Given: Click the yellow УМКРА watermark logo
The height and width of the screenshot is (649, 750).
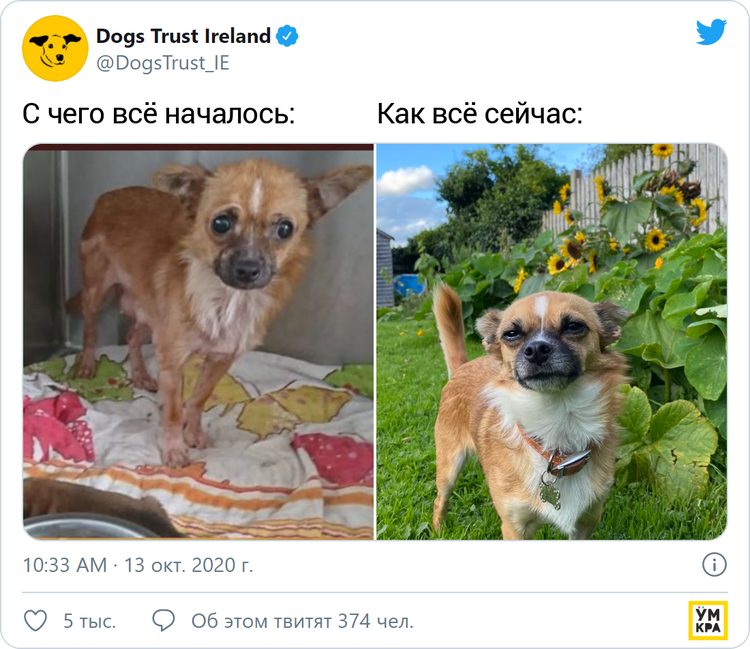Looking at the screenshot, I should pos(708,620).
